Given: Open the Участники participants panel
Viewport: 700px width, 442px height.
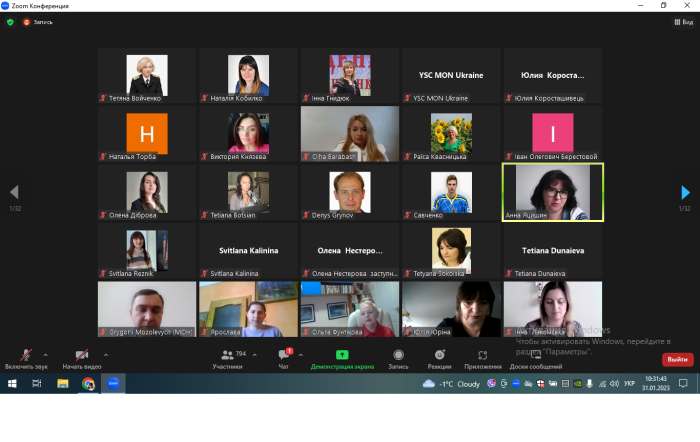Looking at the screenshot, I should coord(227,356).
